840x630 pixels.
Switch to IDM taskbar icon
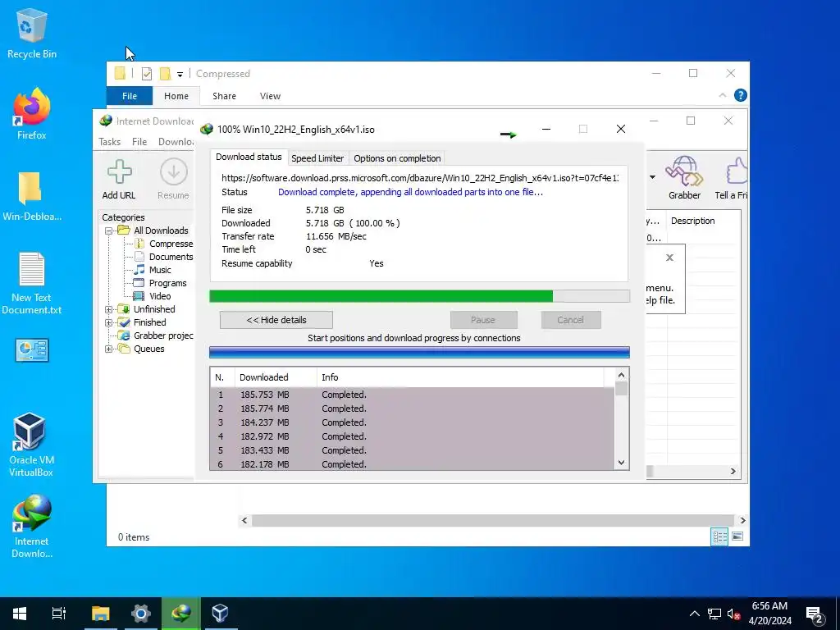(181, 614)
